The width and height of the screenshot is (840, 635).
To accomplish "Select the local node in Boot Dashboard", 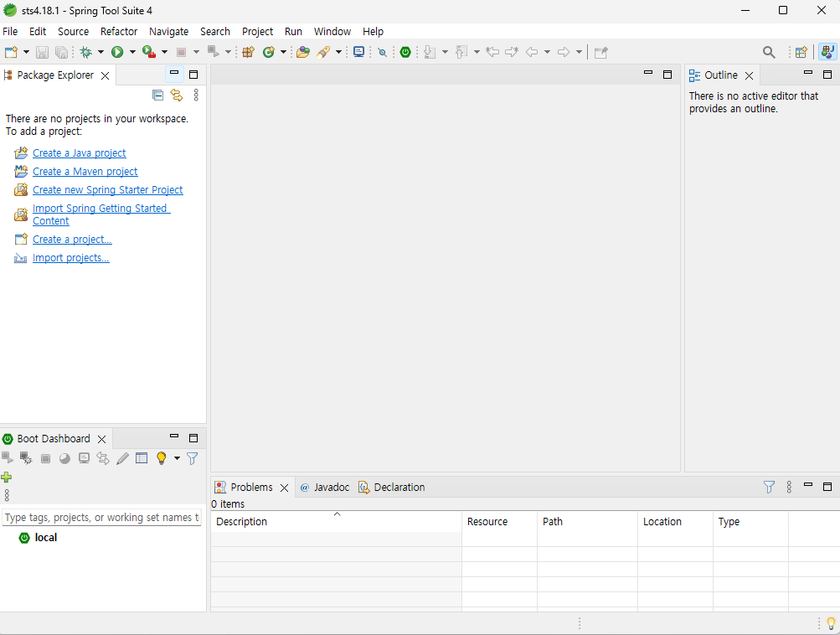I will (x=45, y=538).
